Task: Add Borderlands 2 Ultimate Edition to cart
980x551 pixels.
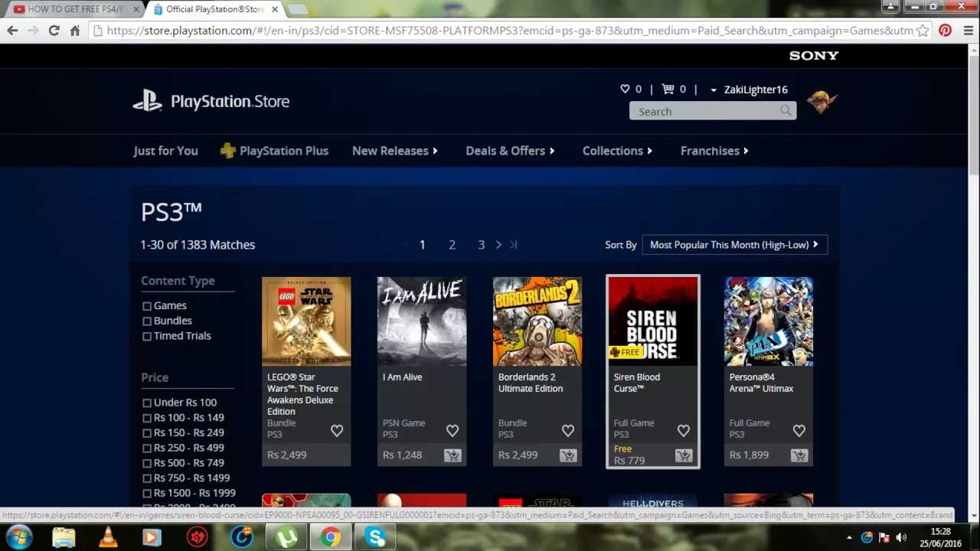Action: [568, 455]
